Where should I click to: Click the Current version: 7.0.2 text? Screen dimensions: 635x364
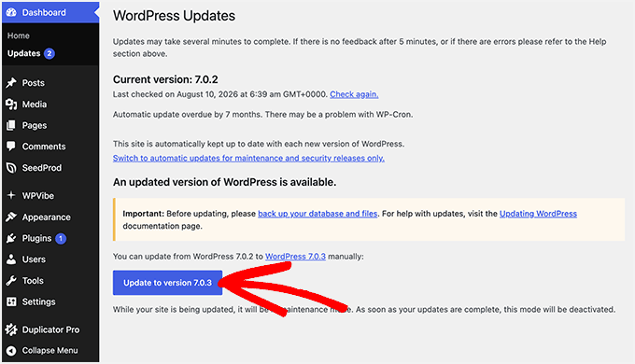165,79
